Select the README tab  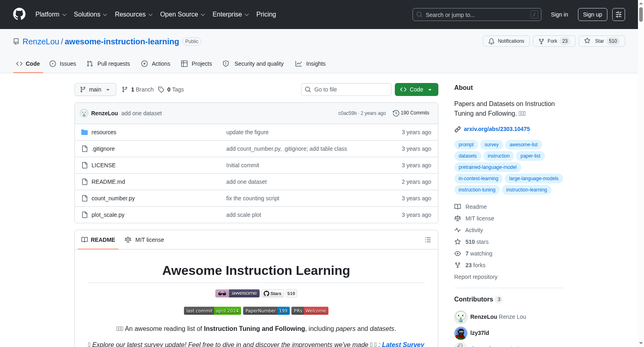tap(98, 240)
